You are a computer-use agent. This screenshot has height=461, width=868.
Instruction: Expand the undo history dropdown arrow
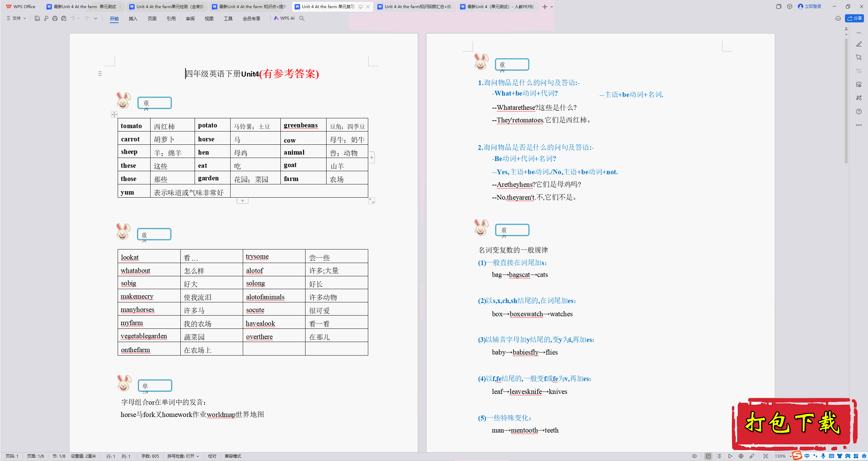pos(79,18)
